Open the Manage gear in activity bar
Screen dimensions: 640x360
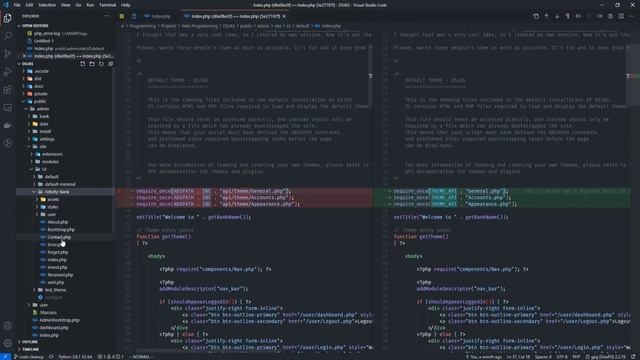pos(7,343)
